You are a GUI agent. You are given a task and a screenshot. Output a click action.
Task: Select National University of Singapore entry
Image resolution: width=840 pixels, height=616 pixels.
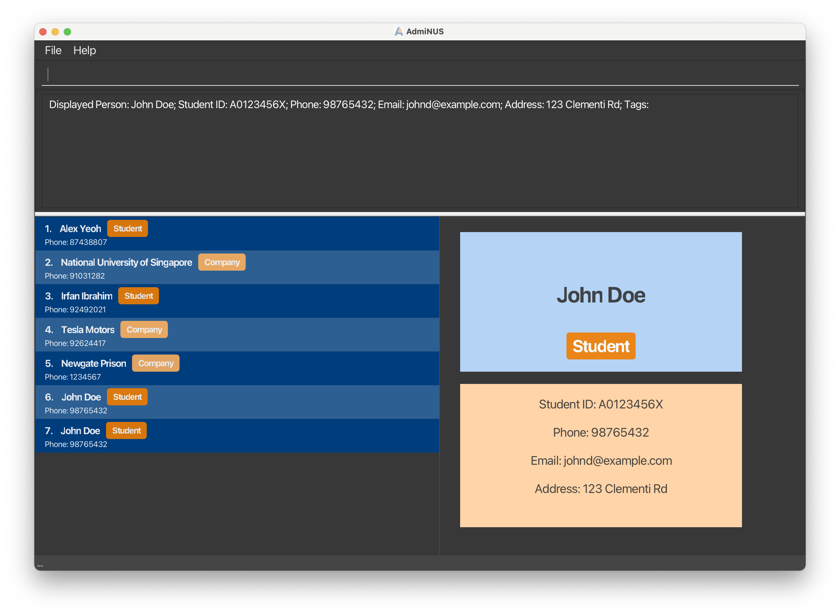pos(126,262)
